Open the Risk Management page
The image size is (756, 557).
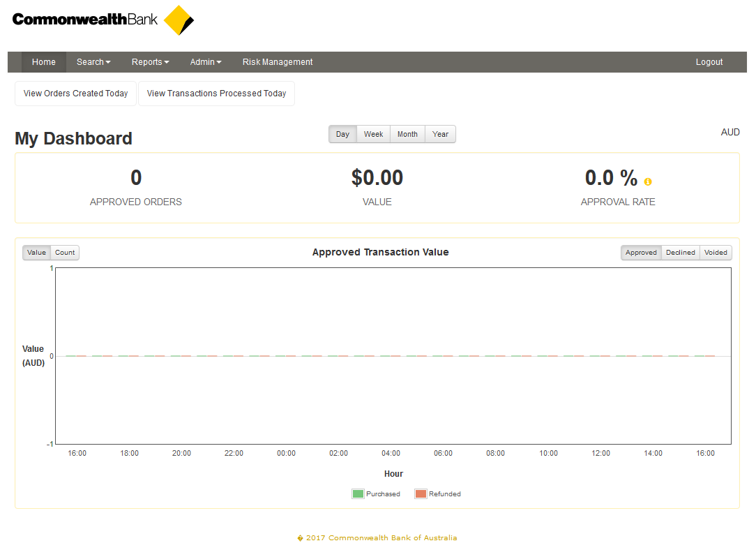point(278,62)
